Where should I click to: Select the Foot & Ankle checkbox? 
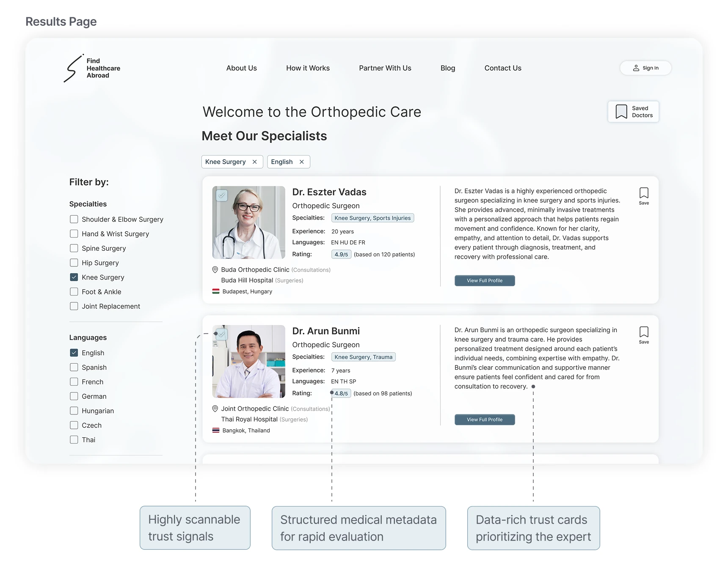click(x=74, y=292)
